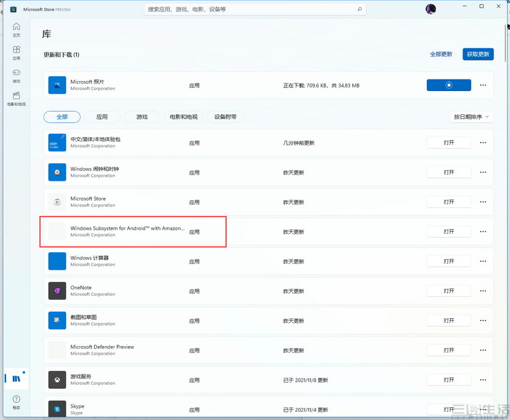Click the Microsoft Store logo in the title bar

[14, 10]
